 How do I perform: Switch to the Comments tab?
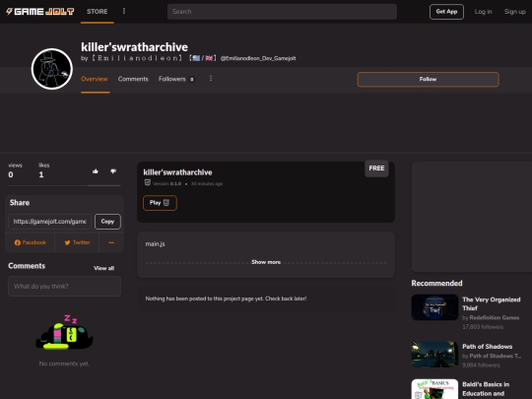[133, 79]
